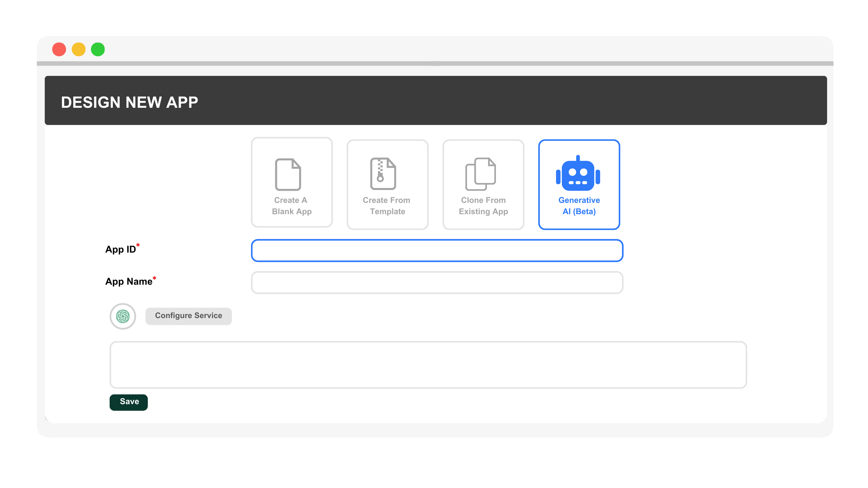Click the yellow minimize window button
The width and height of the screenshot is (868, 488).
[x=78, y=49]
